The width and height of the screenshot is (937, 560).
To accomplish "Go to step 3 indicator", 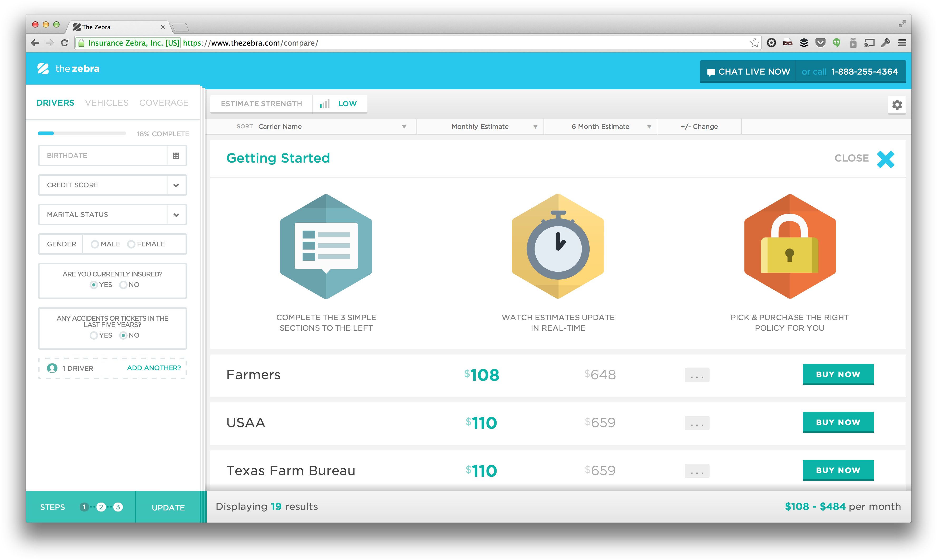I will 118,507.
